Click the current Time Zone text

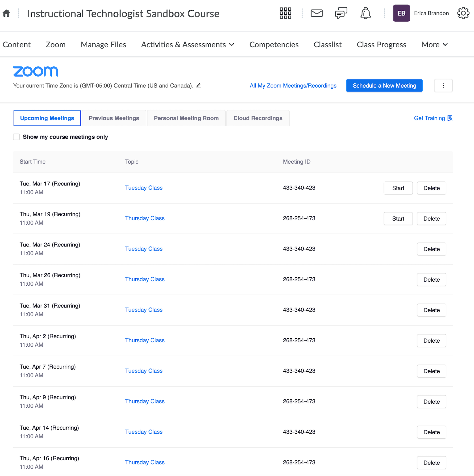tap(103, 86)
